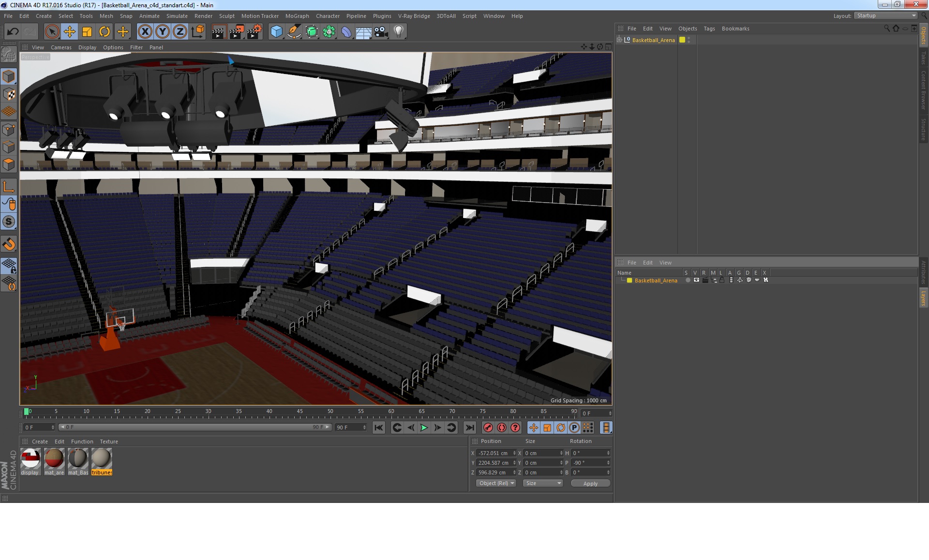Select the Rotate tool icon

(105, 32)
